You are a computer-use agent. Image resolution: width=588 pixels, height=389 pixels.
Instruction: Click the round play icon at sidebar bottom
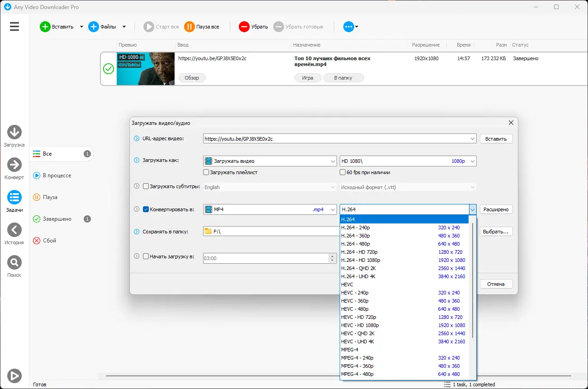coord(14,375)
